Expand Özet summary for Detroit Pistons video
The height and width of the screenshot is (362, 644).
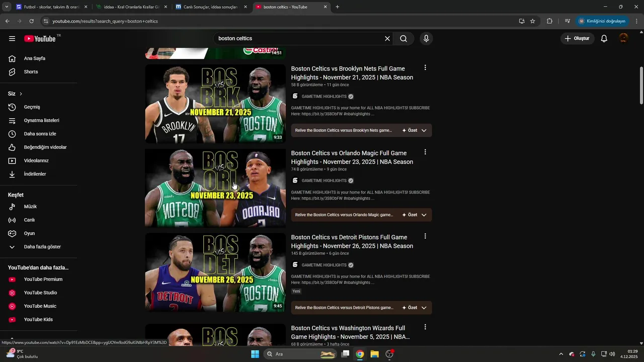(x=415, y=308)
